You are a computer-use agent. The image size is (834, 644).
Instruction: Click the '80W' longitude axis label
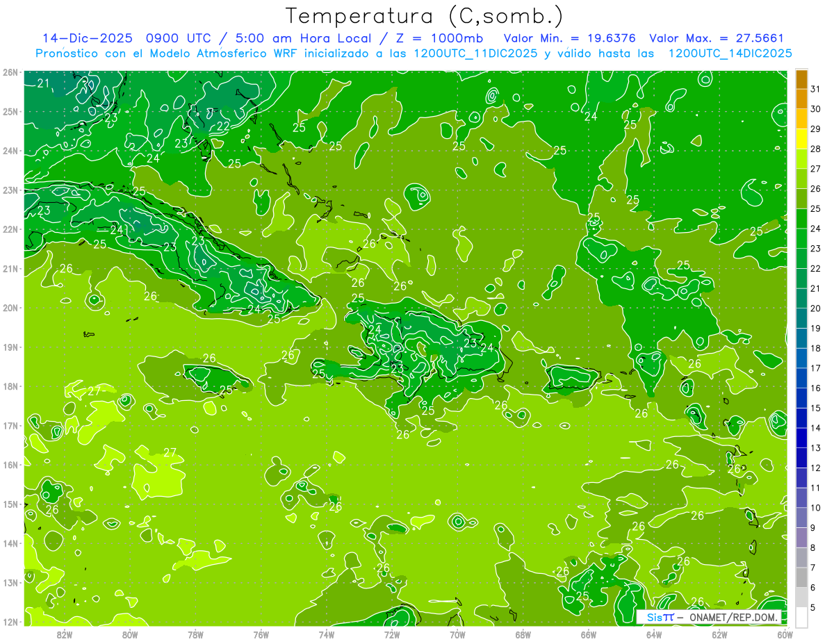tap(130, 634)
